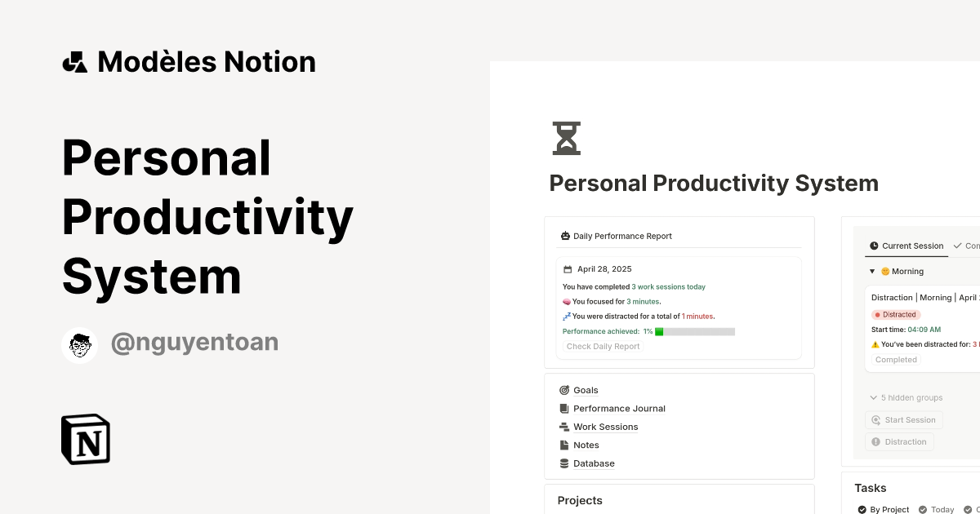Open the Goals page via its target icon
Image resolution: width=980 pixels, height=514 pixels.
click(564, 390)
